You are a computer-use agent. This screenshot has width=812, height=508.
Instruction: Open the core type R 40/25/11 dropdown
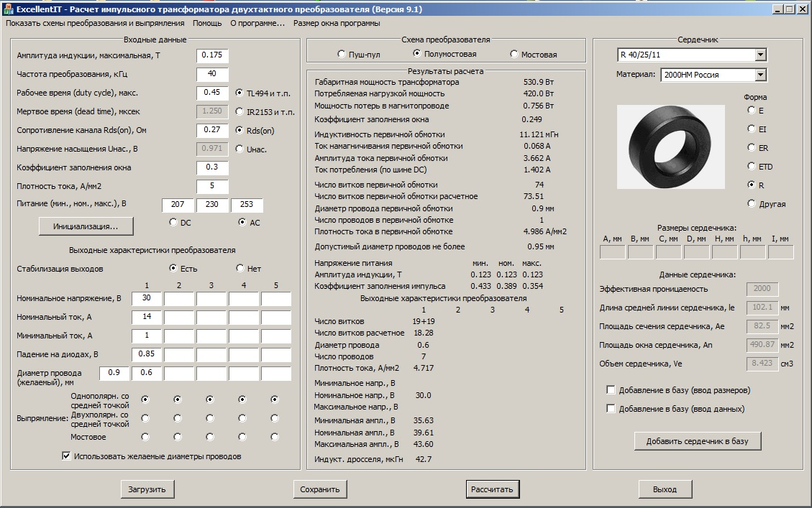(x=760, y=55)
